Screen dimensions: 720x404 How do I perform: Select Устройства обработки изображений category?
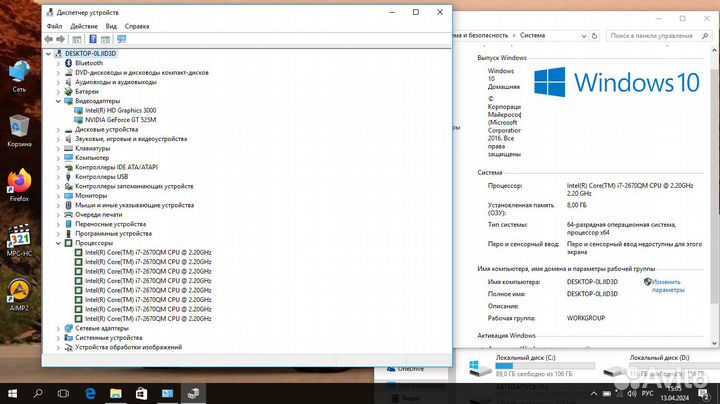129,347
